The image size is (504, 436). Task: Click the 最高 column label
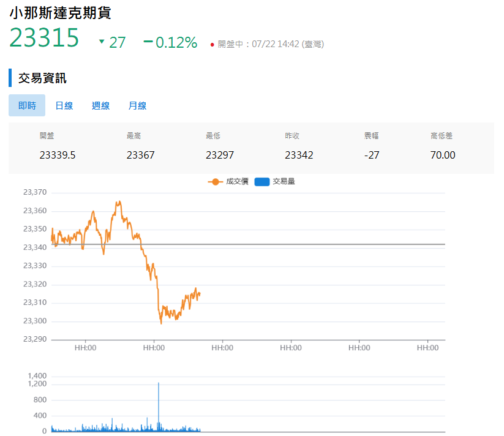pyautogui.click(x=134, y=136)
